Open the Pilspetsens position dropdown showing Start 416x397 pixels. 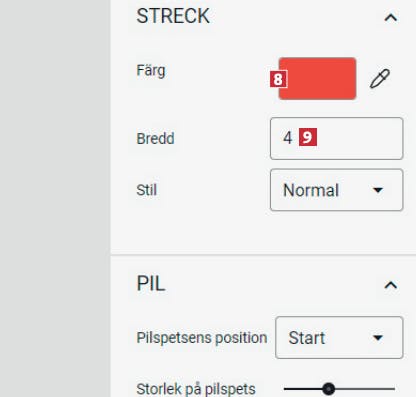point(339,338)
